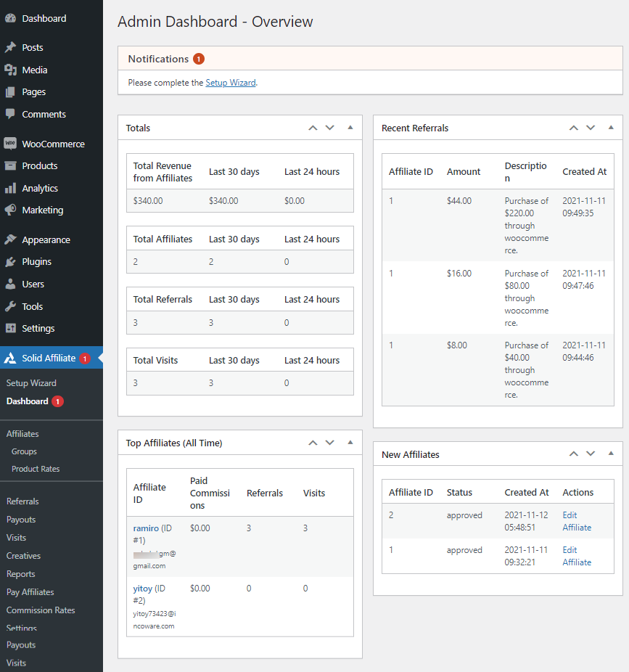This screenshot has width=629, height=672.
Task: Move New Affiliates panel up
Action: click(573, 454)
